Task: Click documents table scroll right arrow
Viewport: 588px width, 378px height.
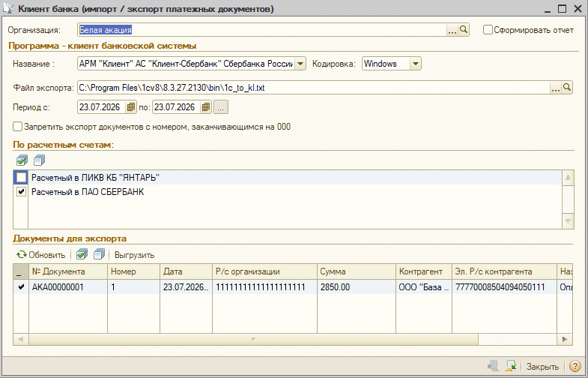Action: click(x=565, y=339)
